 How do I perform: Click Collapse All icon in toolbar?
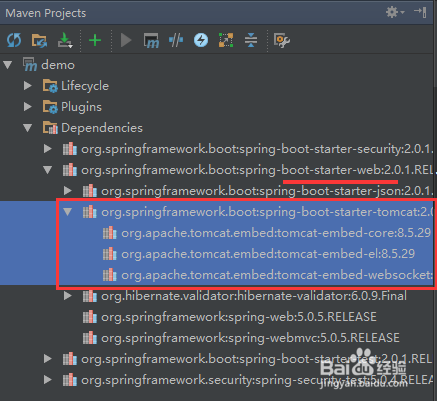pos(251,40)
